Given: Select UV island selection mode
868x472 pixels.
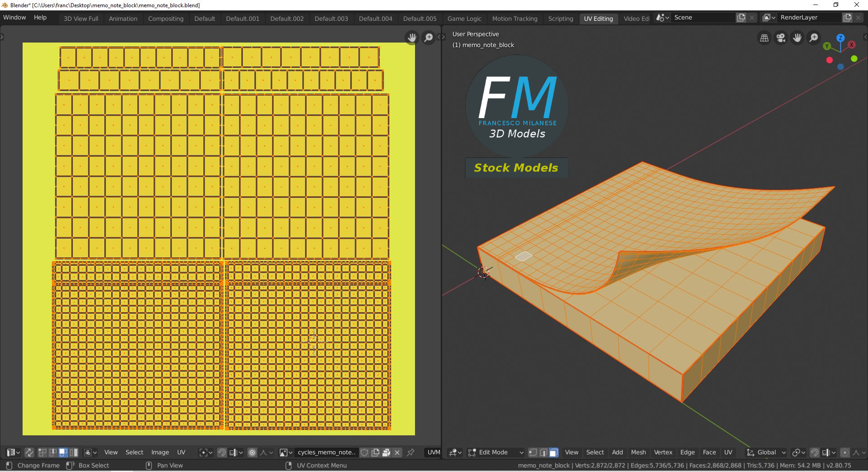Looking at the screenshot, I should 74,452.
